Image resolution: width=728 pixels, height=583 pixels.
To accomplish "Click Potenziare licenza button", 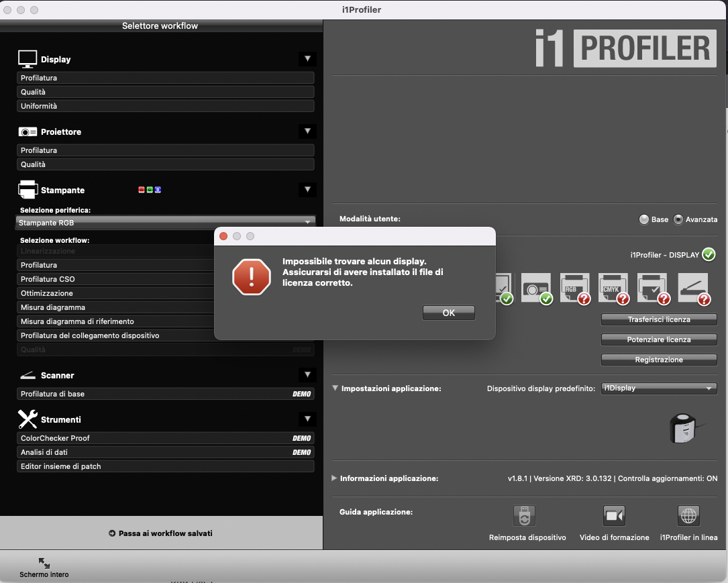I will coord(659,339).
